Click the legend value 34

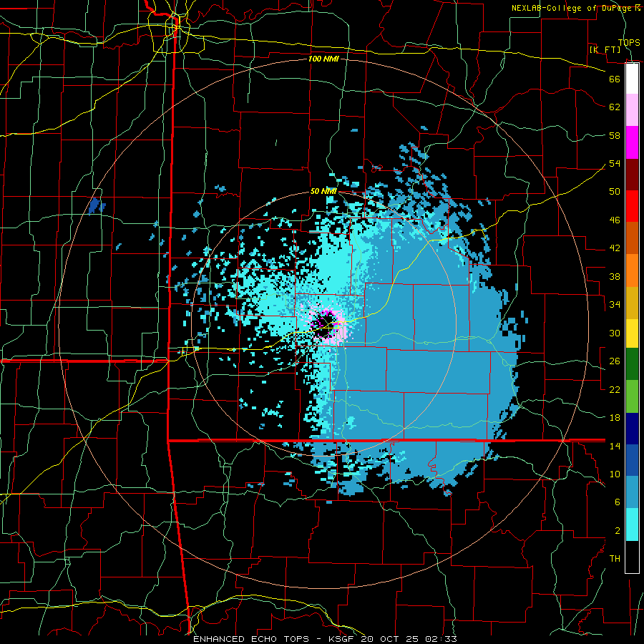[615, 305]
